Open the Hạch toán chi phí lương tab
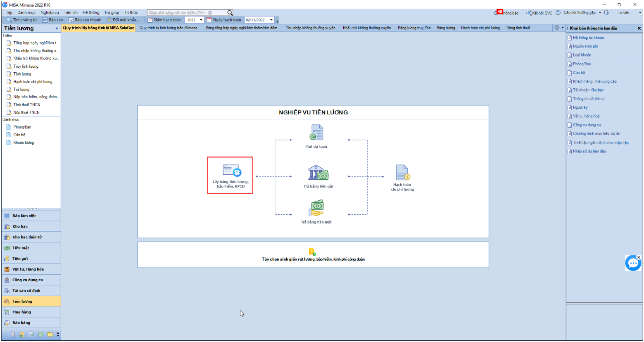The image size is (644, 342). tap(480, 28)
